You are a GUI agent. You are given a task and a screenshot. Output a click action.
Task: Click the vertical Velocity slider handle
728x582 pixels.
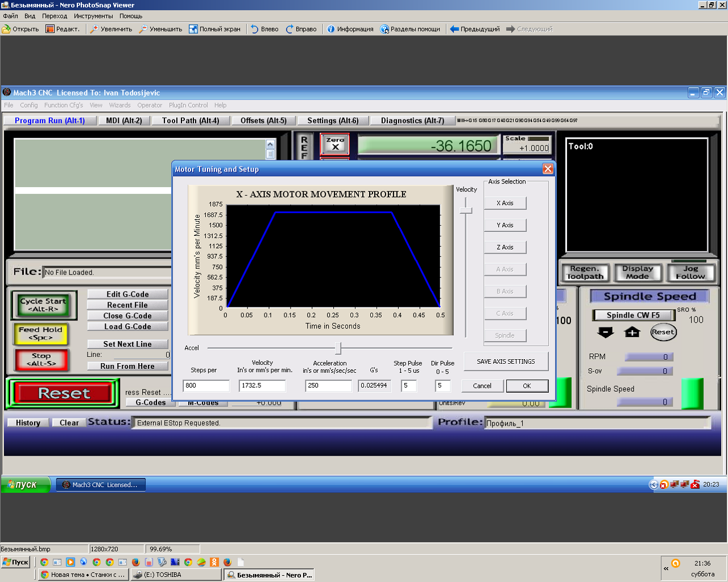(466, 210)
